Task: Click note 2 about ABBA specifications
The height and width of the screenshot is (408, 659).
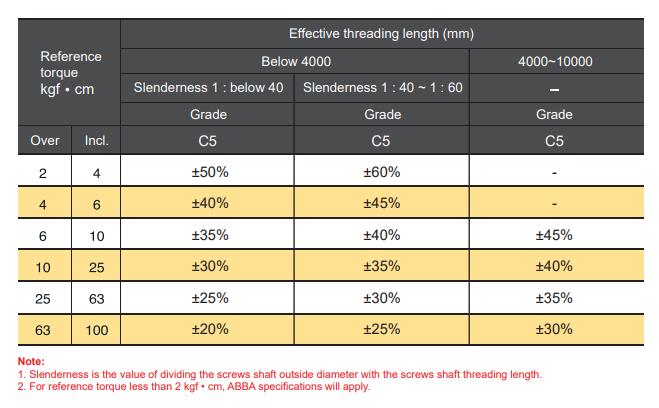Action: pyautogui.click(x=194, y=386)
